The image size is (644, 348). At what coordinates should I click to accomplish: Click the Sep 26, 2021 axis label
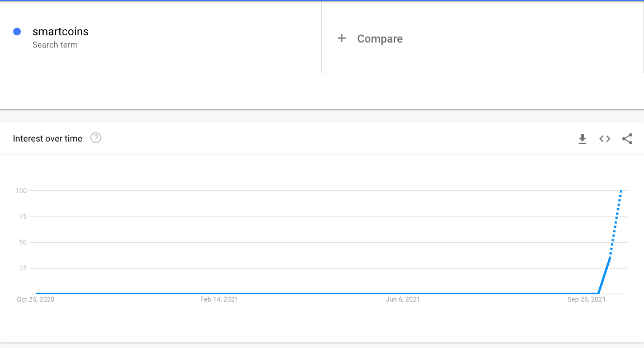(586, 299)
